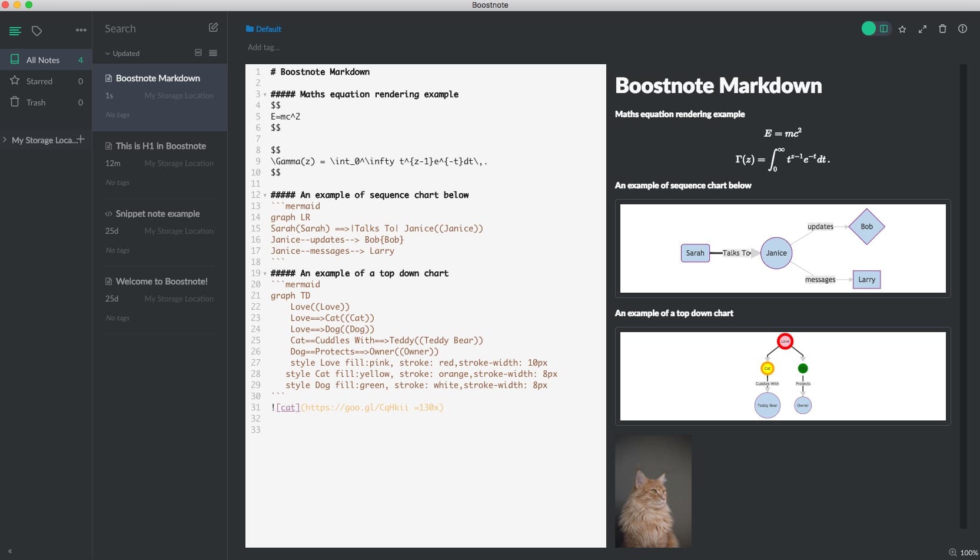Switch note list to default card view
This screenshot has width=980, height=560.
[198, 53]
